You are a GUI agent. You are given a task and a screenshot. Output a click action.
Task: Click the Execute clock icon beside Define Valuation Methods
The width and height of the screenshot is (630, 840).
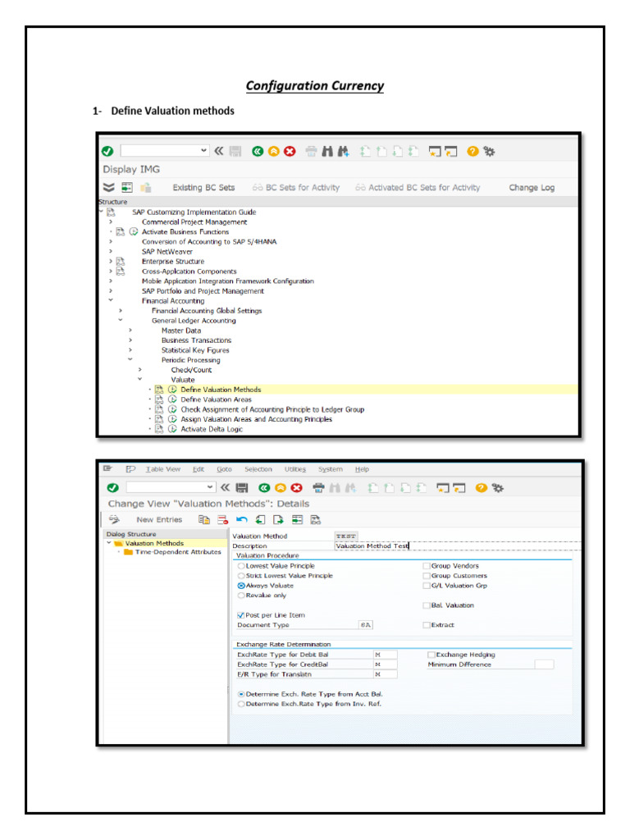point(172,390)
